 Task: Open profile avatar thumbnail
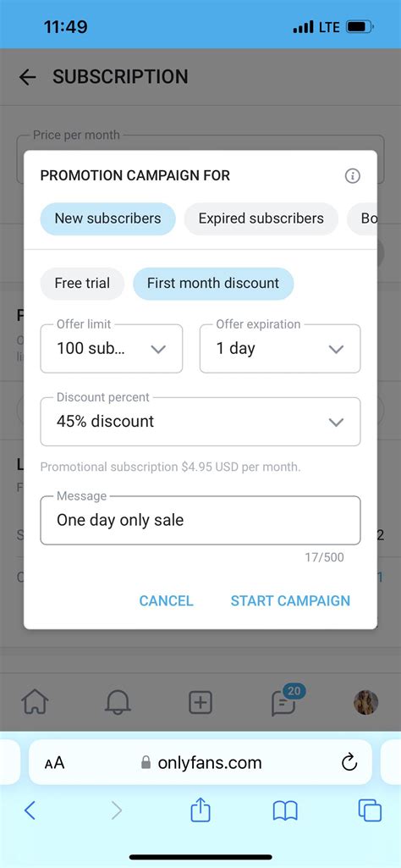366,703
